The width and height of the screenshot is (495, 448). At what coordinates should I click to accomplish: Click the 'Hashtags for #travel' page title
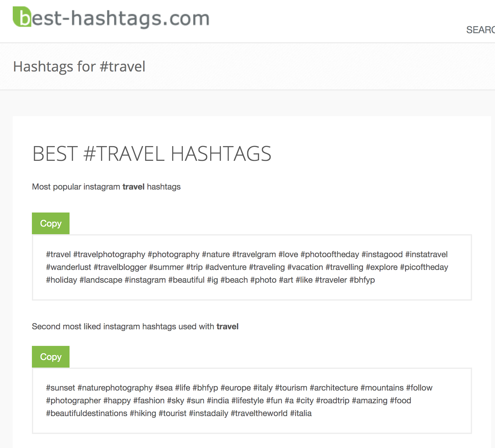point(79,67)
